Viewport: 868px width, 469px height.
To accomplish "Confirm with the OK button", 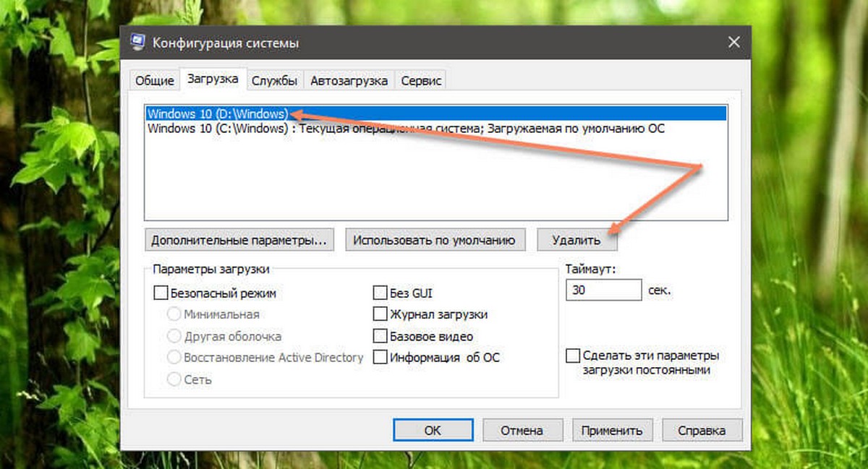I will (432, 430).
